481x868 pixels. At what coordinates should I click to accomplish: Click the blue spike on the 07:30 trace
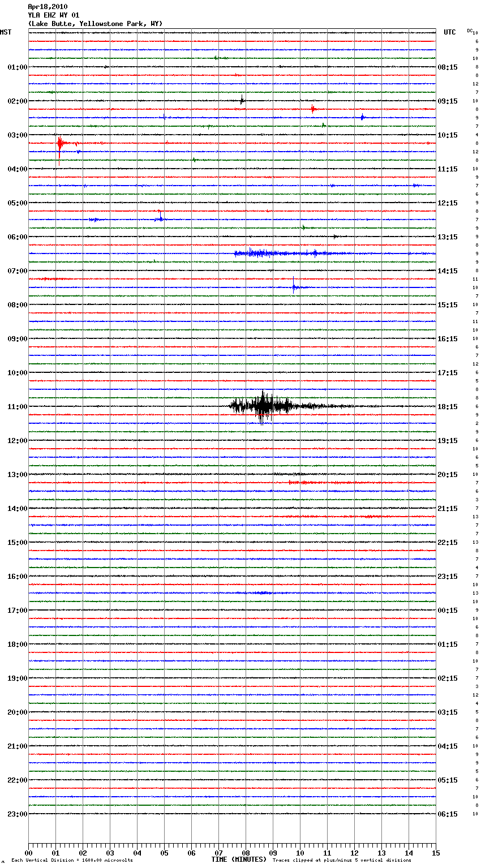pos(294,285)
